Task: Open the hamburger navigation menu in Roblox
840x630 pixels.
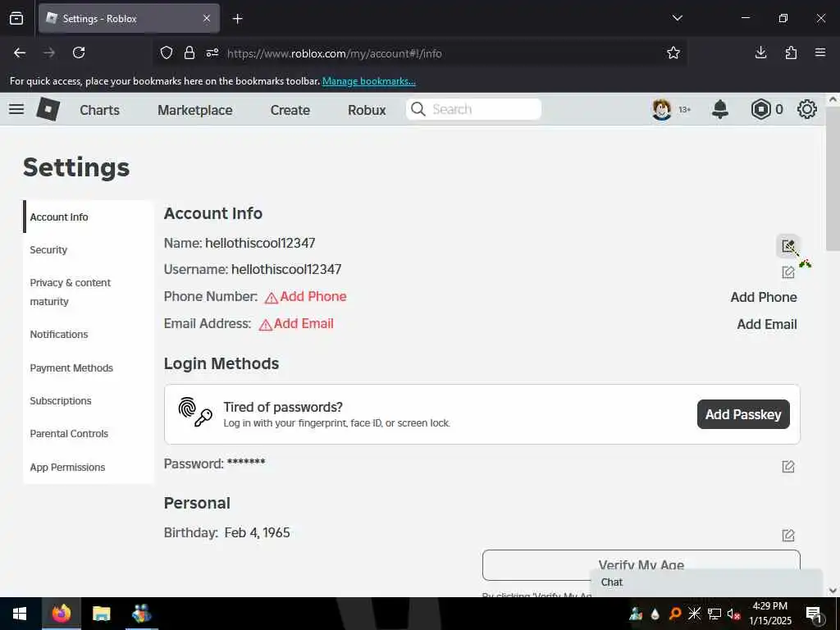Action: 16,109
